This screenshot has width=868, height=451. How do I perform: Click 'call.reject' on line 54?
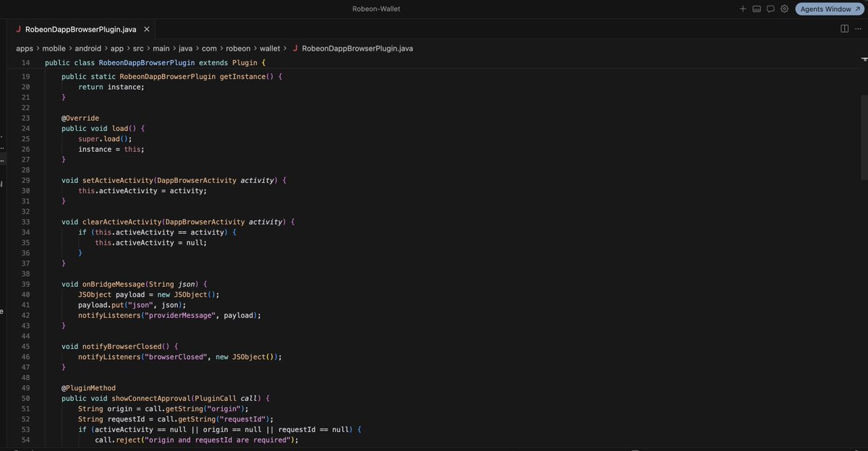point(119,440)
